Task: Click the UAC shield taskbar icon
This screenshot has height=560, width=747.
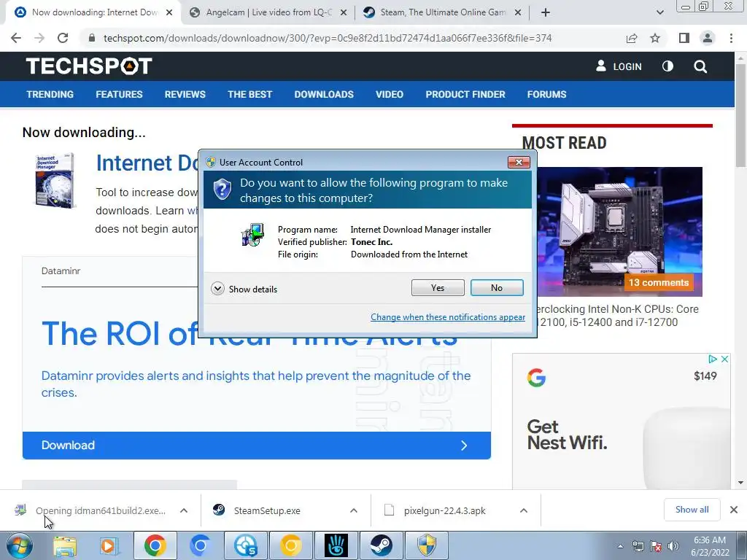Action: tap(427, 545)
